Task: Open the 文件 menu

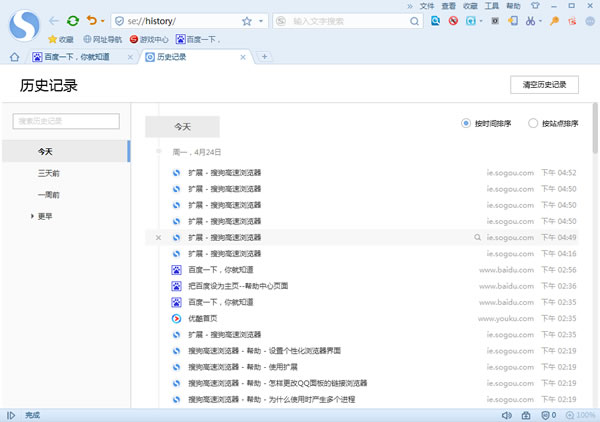Action: click(x=427, y=6)
